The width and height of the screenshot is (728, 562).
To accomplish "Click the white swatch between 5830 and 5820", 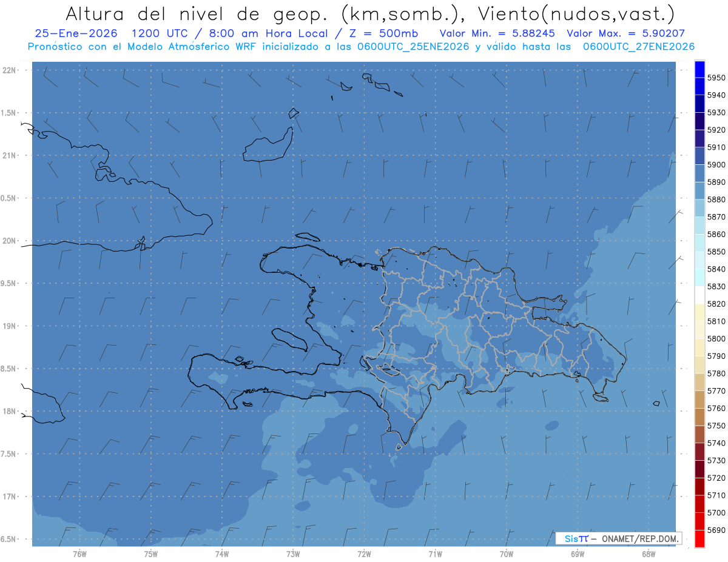I will (699, 295).
